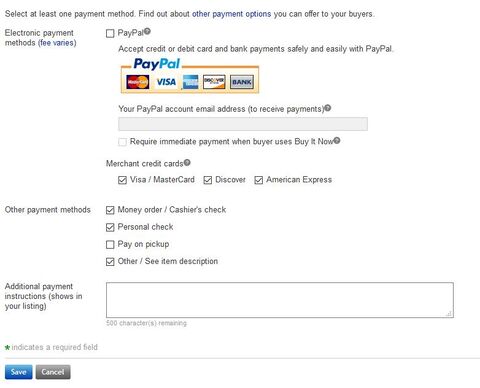Click the MasterCard logo in PayPal banner
The image size is (480, 388).
pyautogui.click(x=138, y=82)
